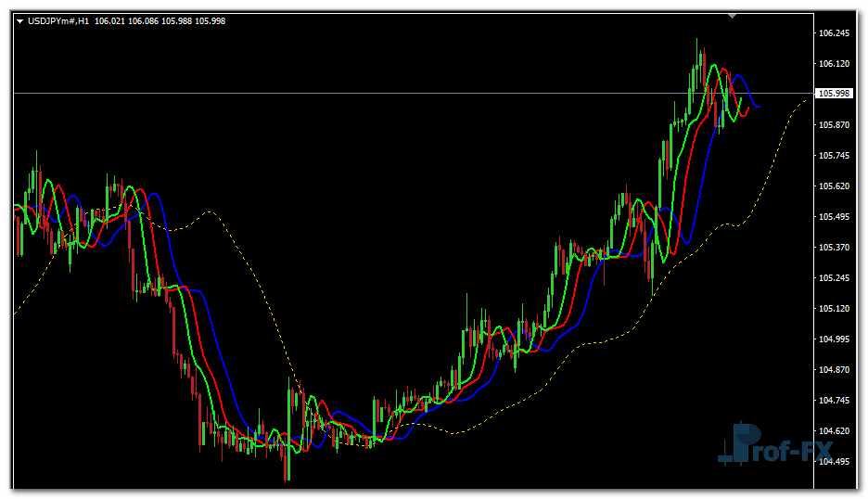Viewport: 868px width, 499px height.
Task: Click the Prof-FX watermark logo icon
Action: 738,443
